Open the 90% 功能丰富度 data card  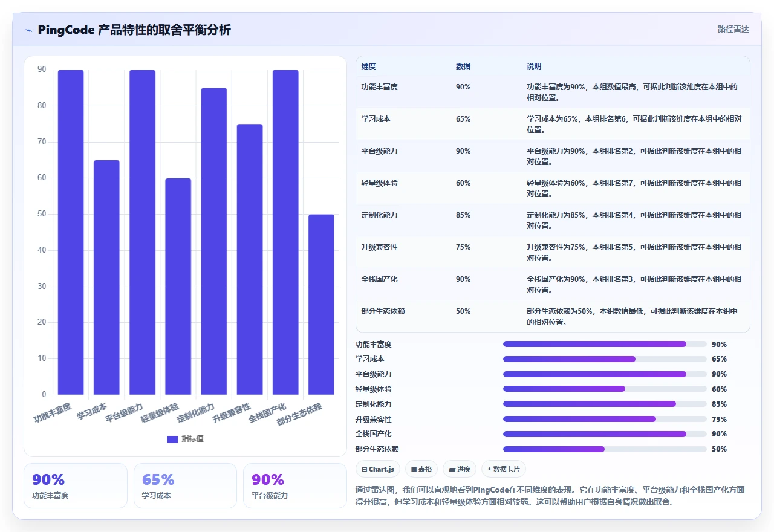76,485
